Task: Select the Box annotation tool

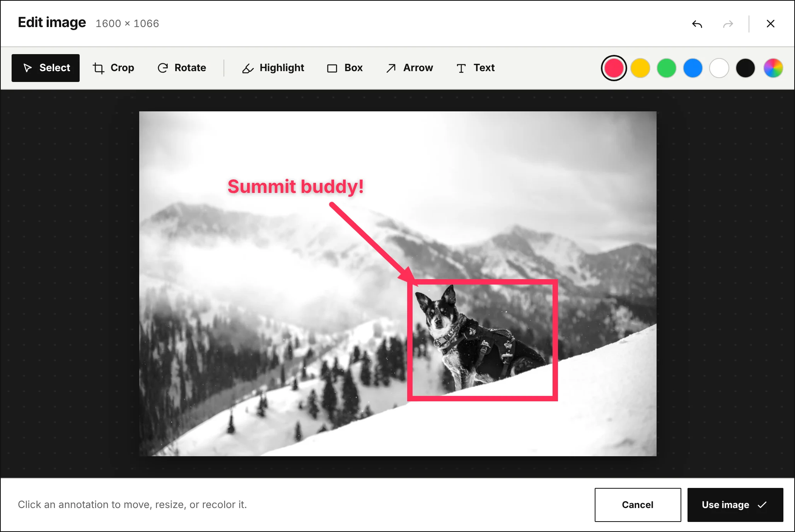Action: [345, 68]
